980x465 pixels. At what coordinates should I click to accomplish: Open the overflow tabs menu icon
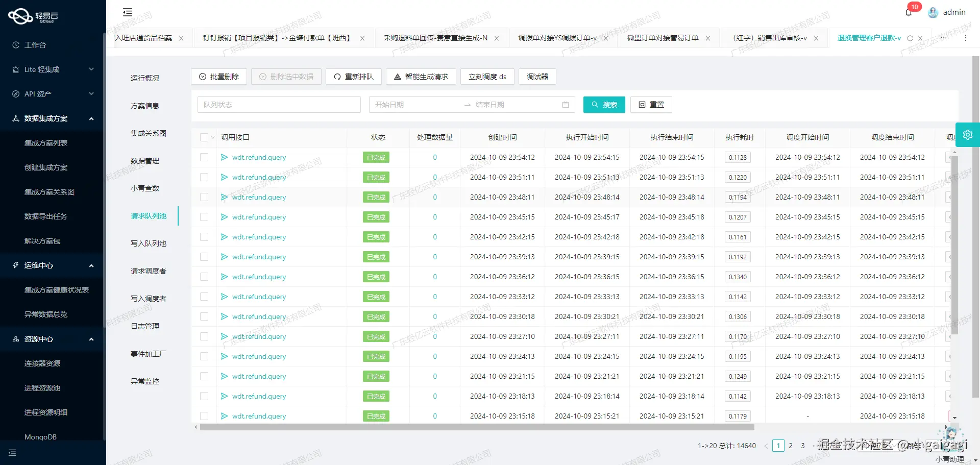tap(944, 38)
